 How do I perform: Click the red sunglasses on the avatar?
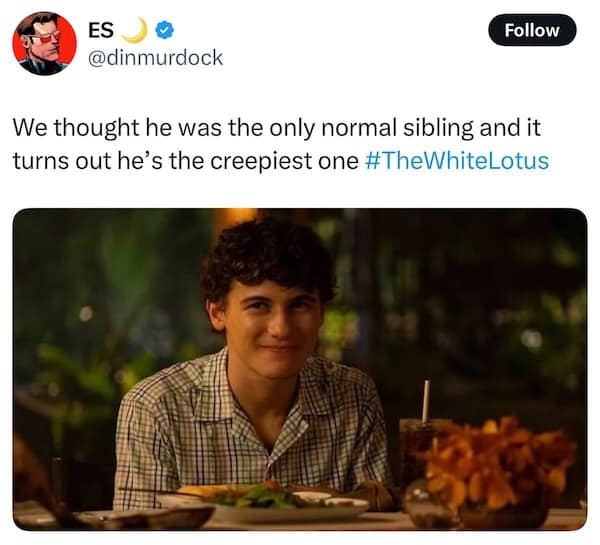(45, 37)
